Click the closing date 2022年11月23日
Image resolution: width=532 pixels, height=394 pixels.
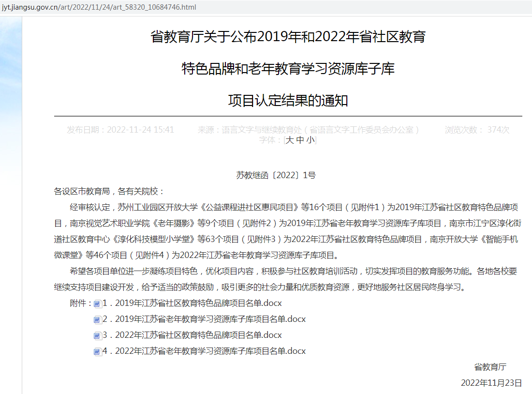tap(491, 383)
